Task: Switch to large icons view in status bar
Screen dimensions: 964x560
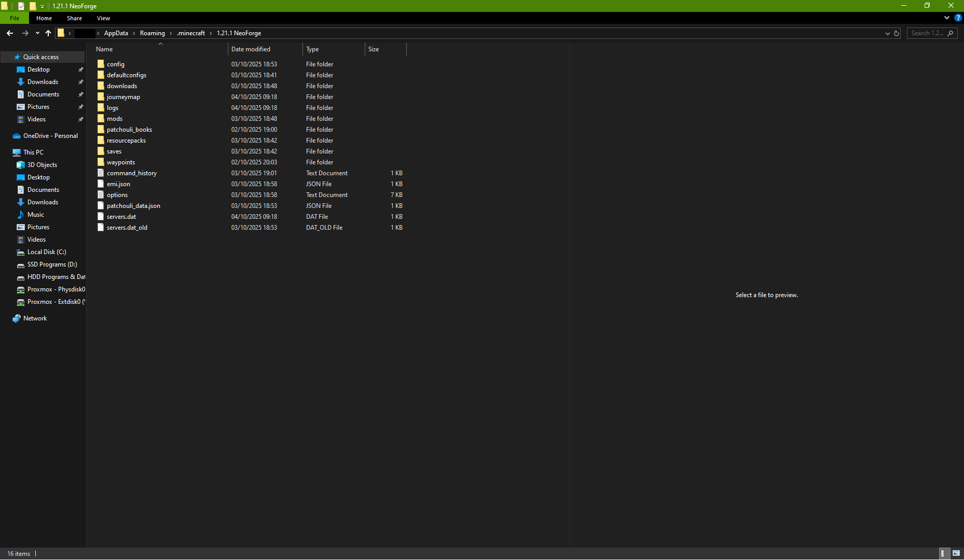Action: (x=956, y=553)
